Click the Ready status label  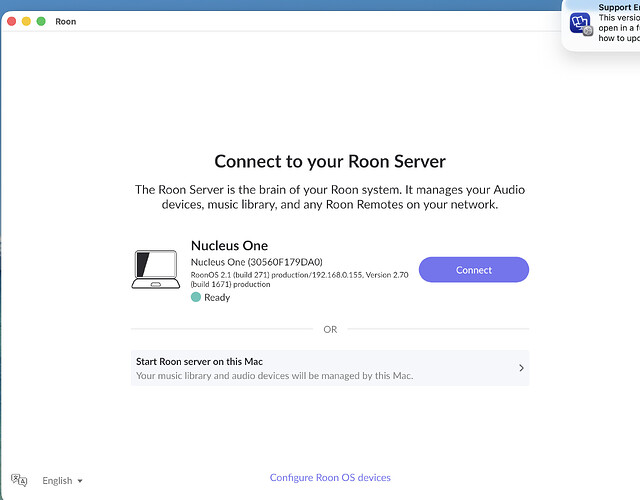tap(217, 298)
